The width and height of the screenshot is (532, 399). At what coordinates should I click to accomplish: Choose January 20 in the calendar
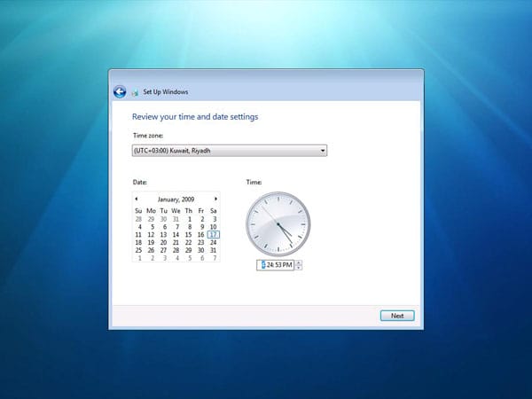pos(163,242)
